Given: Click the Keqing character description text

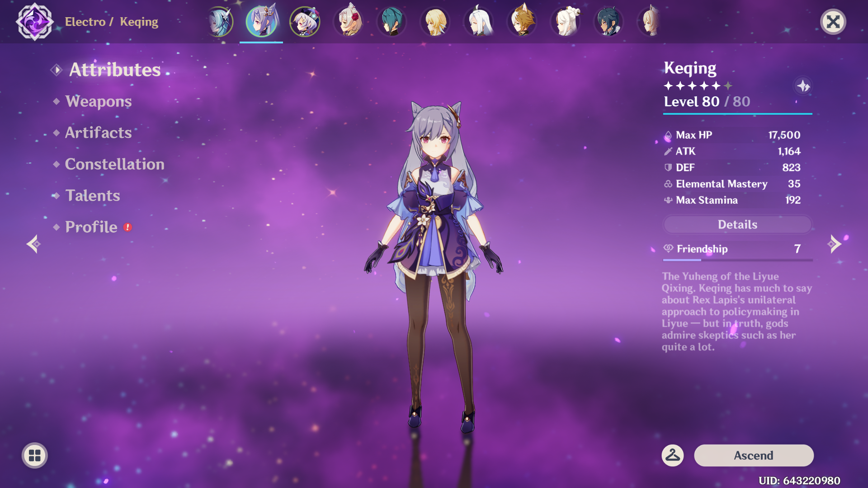Looking at the screenshot, I should pos(737,311).
